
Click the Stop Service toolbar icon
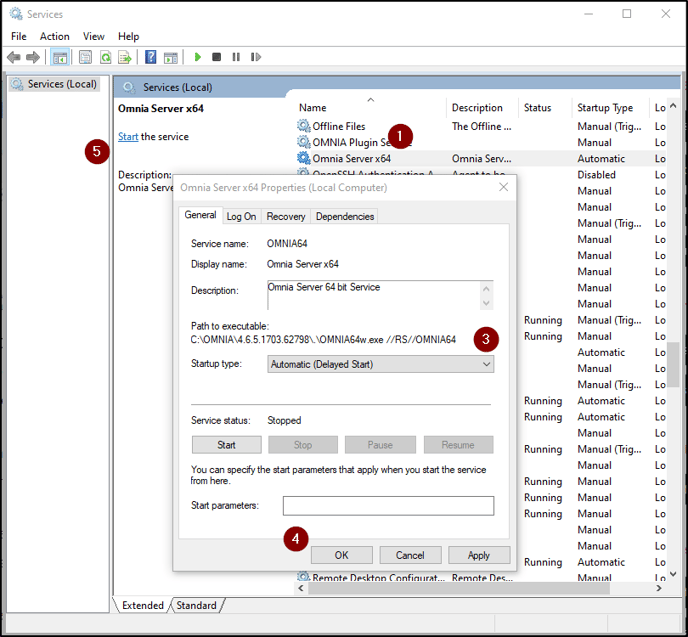point(216,57)
